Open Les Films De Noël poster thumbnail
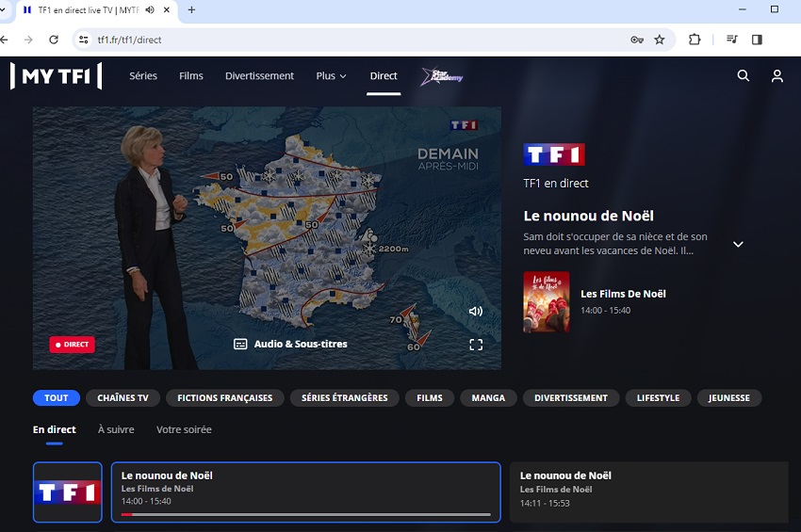Image resolution: width=801 pixels, height=532 pixels. 546,301
